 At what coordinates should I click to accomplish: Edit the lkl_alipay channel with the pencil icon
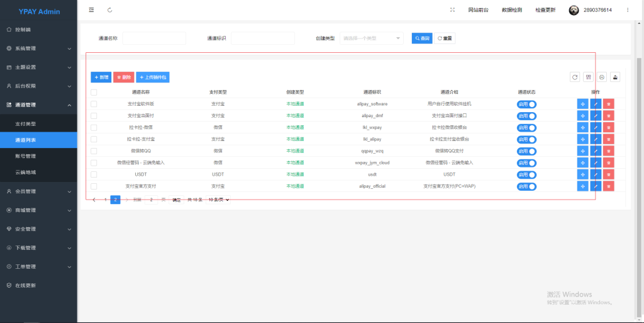(596, 139)
